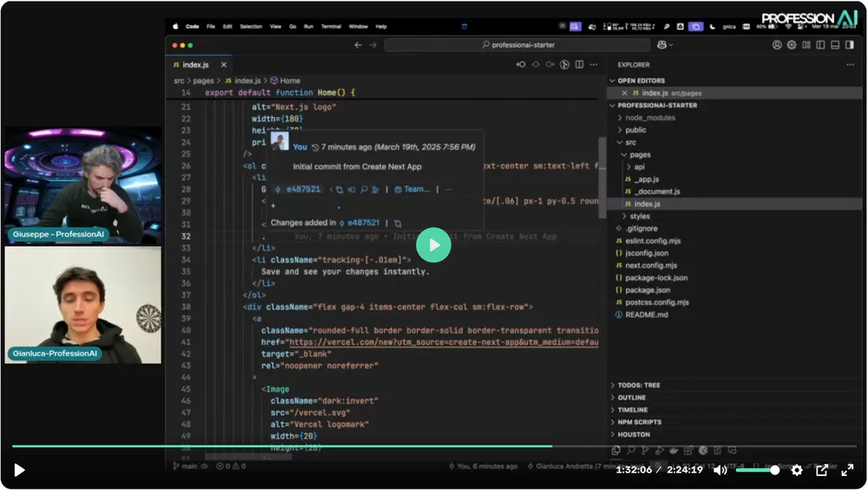868x490 pixels.
Task: Open the .gitignore file
Action: (x=641, y=228)
